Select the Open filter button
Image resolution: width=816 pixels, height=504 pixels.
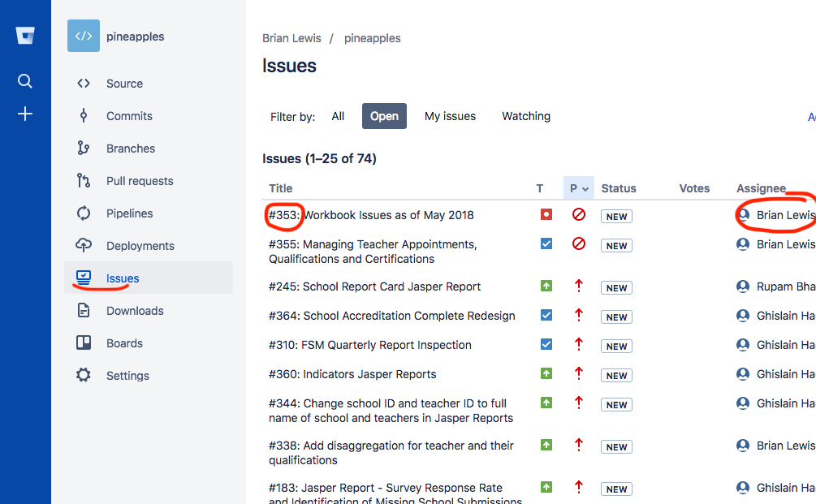(384, 116)
